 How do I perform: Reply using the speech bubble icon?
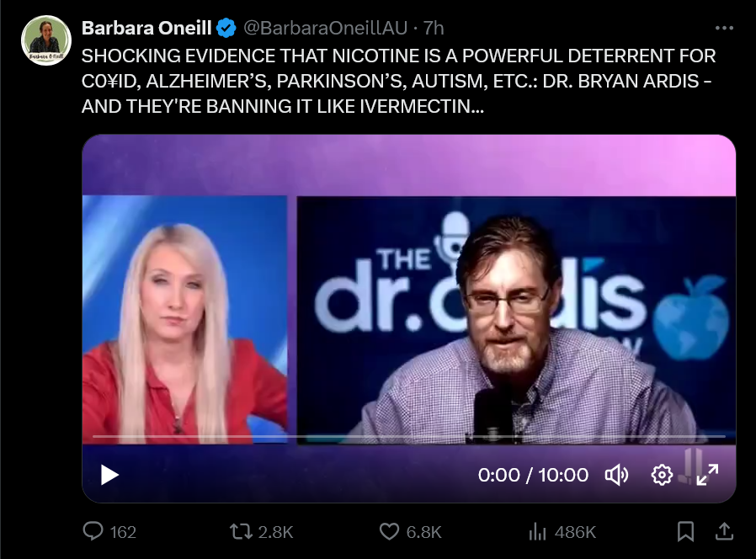[x=93, y=531]
